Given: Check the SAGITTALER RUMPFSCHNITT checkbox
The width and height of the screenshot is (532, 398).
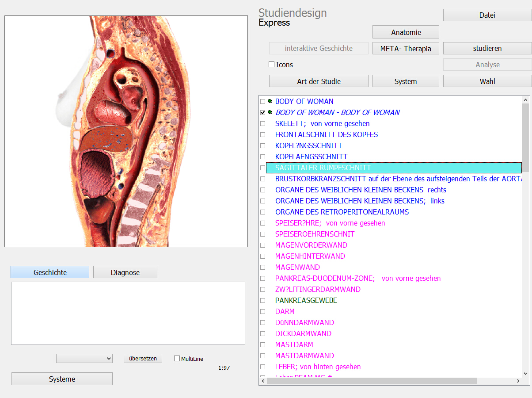Looking at the screenshot, I should [263, 168].
